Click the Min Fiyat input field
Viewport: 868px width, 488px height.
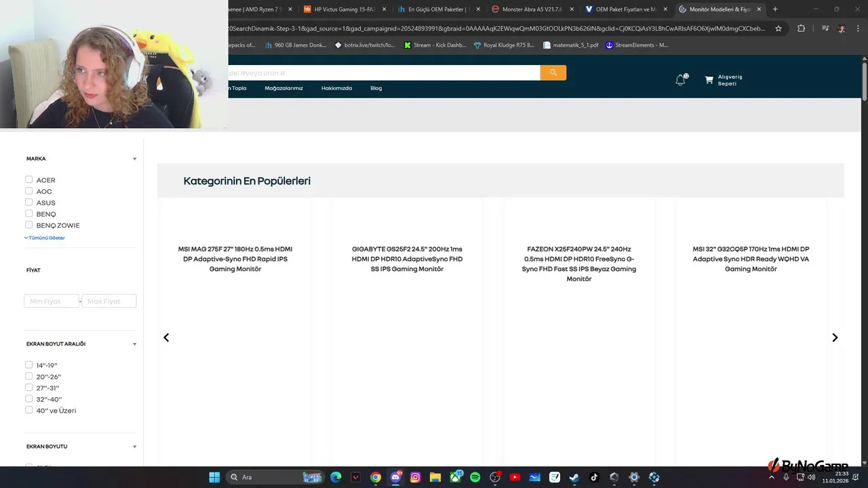pos(52,301)
